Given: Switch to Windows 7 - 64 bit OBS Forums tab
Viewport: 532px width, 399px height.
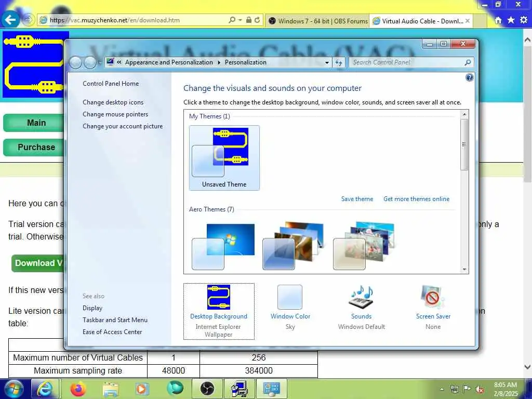Looking at the screenshot, I should (x=317, y=21).
